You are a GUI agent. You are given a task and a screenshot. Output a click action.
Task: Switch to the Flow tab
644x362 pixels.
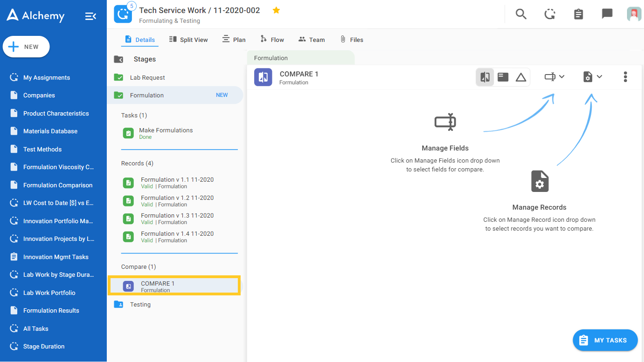pos(272,40)
